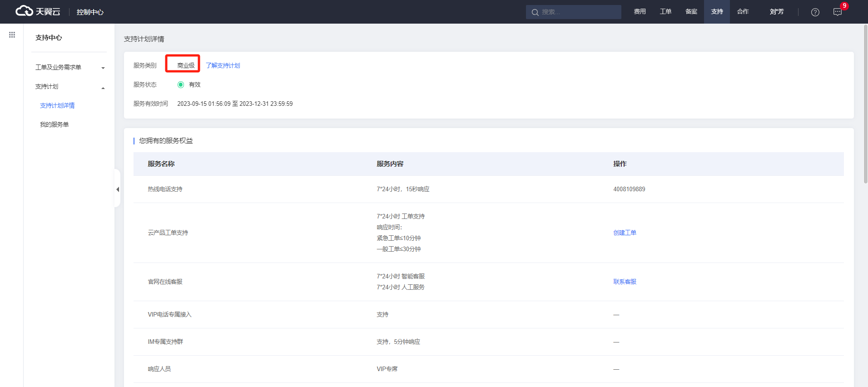Image resolution: width=868 pixels, height=387 pixels.
Task: Open the messages notification icon
Action: [838, 12]
